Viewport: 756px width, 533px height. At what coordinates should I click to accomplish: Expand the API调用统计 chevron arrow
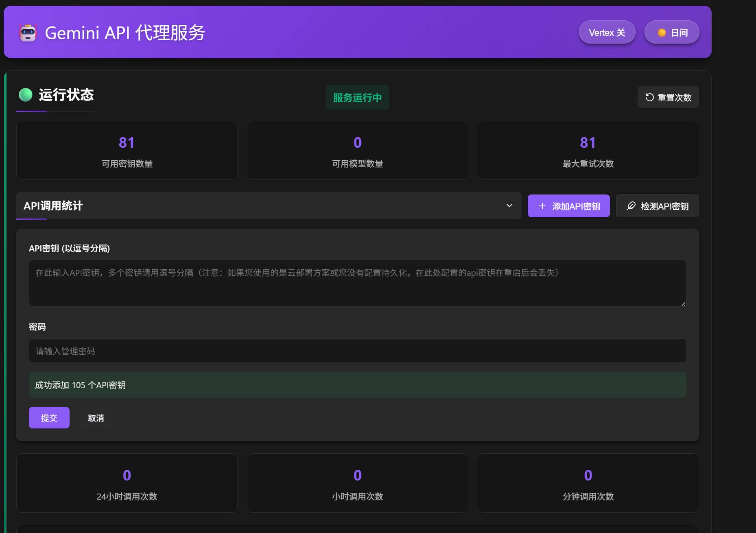coord(509,205)
